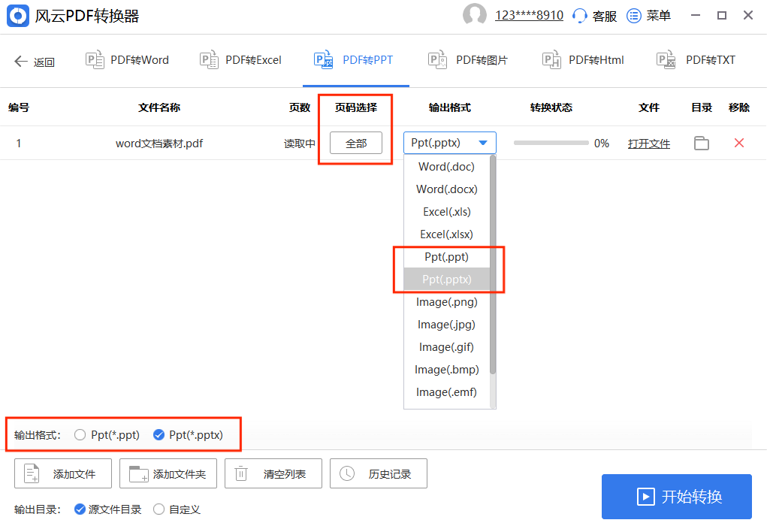Screen dimensions: 767x532
Task: Pick Image(.png) from format list
Action: click(x=446, y=301)
